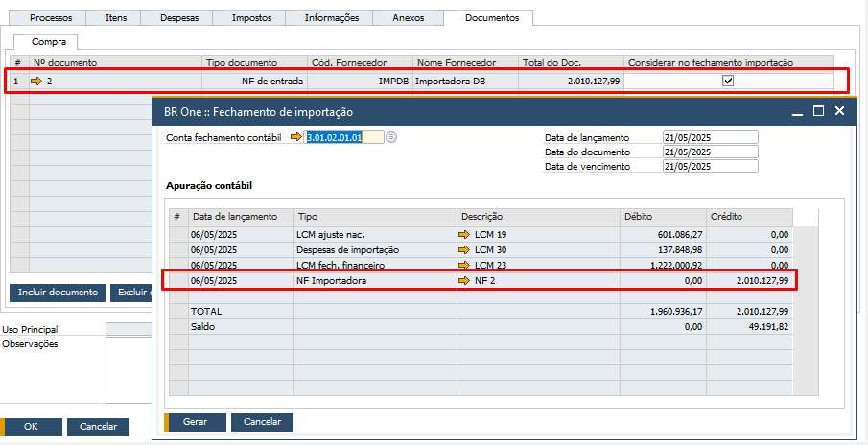The image size is (868, 445).
Task: Select the LCM fech. financeiro row
Action: [481, 265]
